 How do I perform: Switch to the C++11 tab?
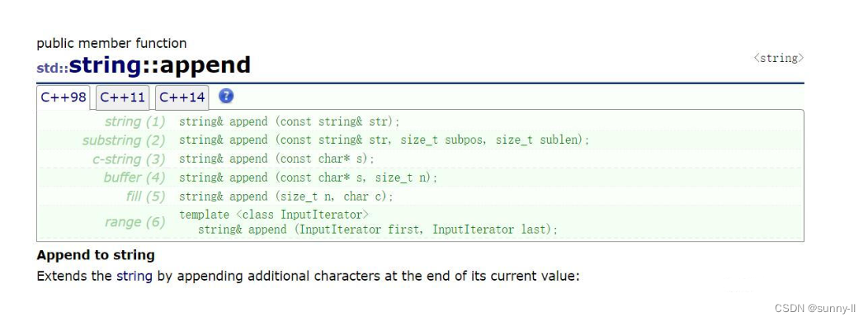click(122, 98)
